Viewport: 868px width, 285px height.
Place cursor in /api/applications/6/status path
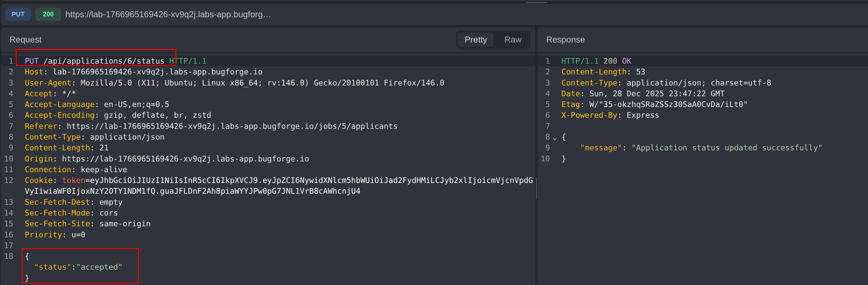click(x=103, y=61)
